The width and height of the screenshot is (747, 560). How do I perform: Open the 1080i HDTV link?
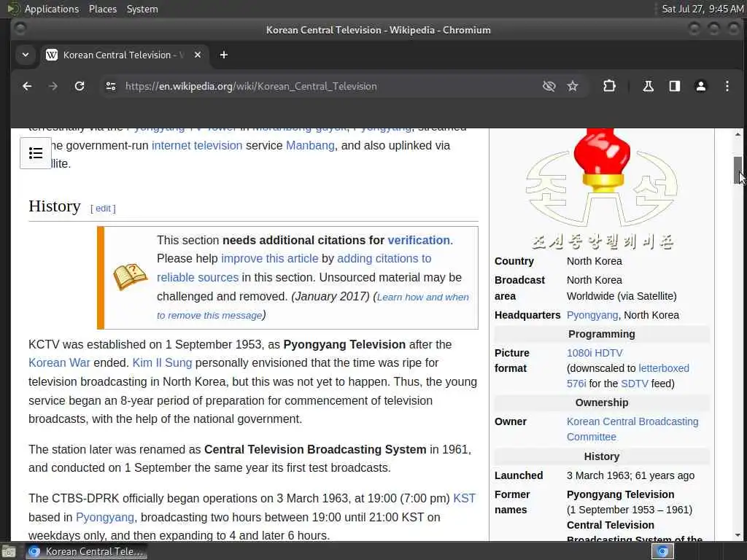[595, 353]
